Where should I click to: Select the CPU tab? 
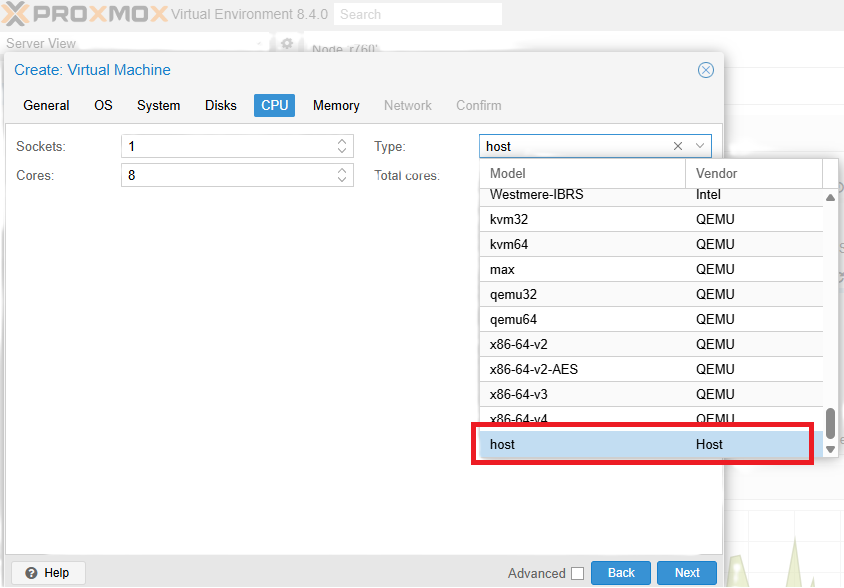275,106
